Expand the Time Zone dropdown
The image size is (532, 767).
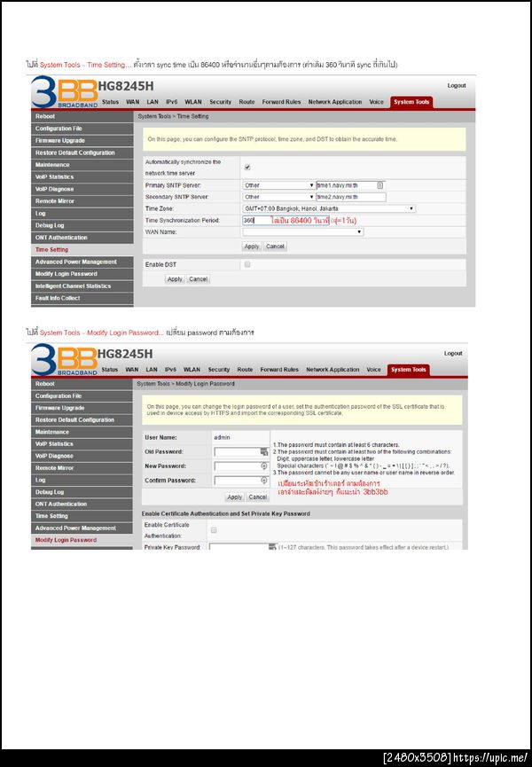[329, 209]
